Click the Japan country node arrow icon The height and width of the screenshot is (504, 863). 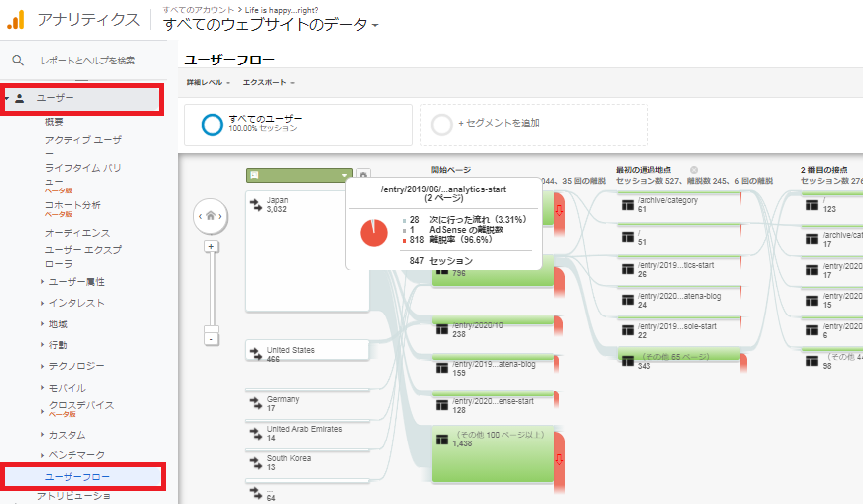pos(256,205)
